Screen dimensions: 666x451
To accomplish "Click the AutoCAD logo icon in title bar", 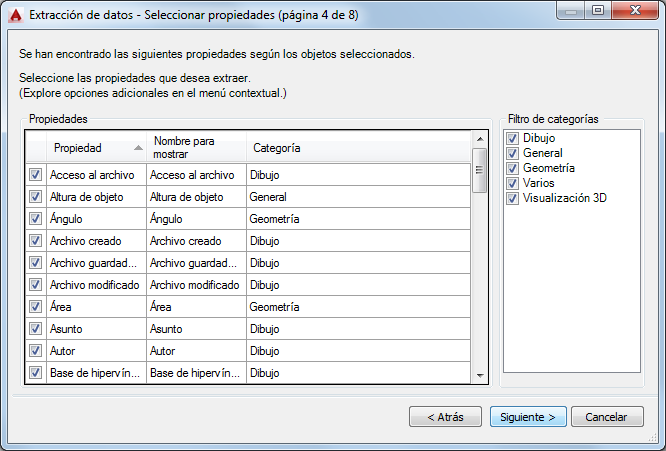I will 16,14.
